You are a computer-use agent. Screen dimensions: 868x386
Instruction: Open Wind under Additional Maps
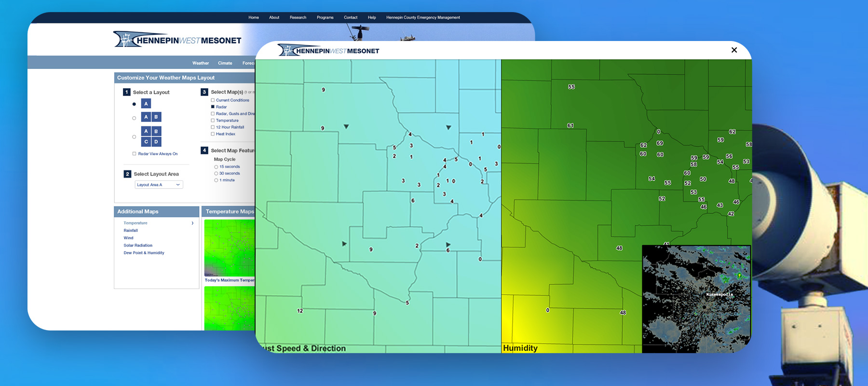(128, 238)
